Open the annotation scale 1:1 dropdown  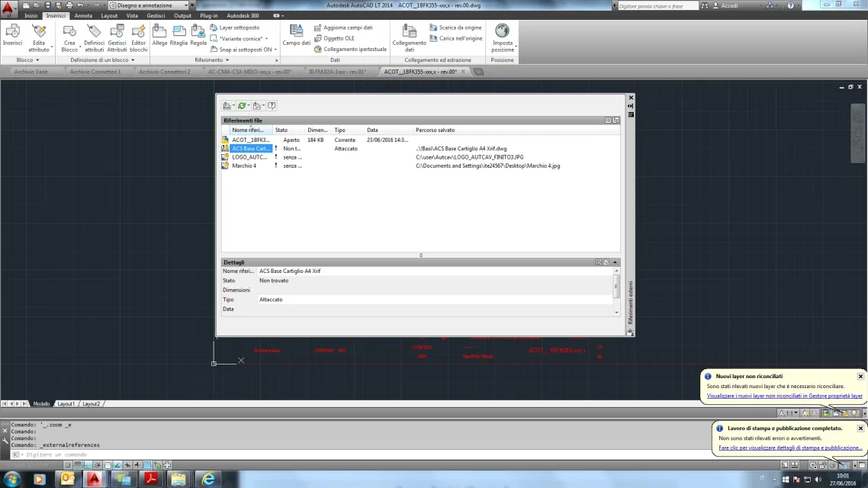pyautogui.click(x=788, y=413)
